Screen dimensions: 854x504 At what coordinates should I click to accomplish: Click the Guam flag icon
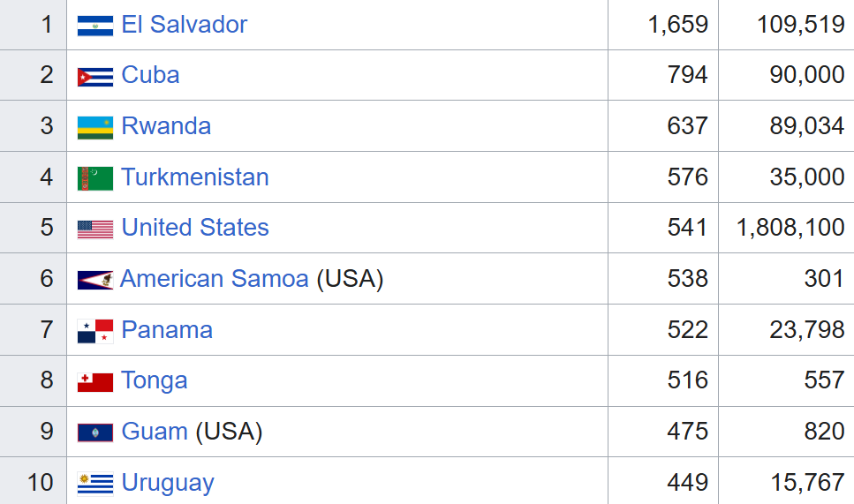[94, 433]
